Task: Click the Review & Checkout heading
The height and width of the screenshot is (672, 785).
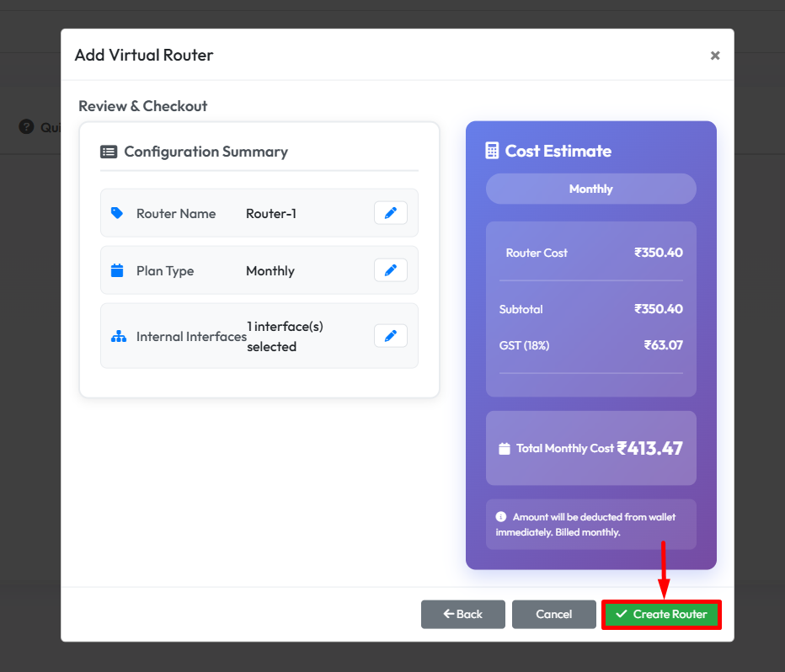Action: pyautogui.click(x=143, y=106)
